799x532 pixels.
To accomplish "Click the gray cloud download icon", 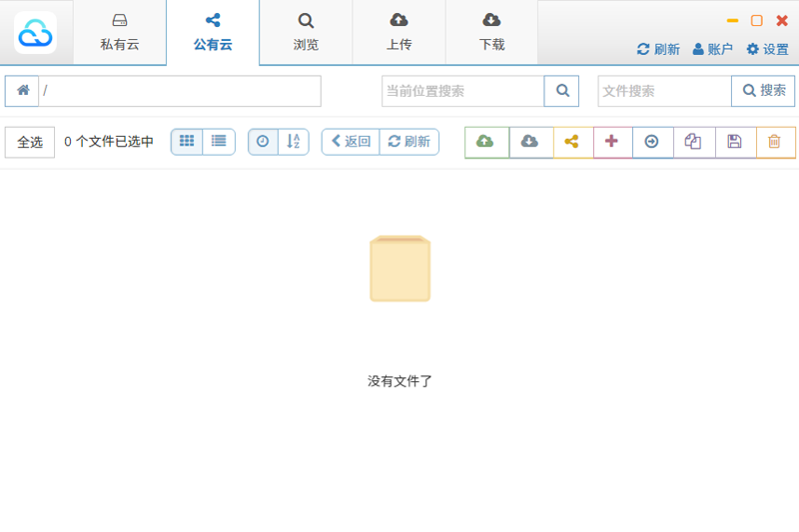I will point(531,142).
